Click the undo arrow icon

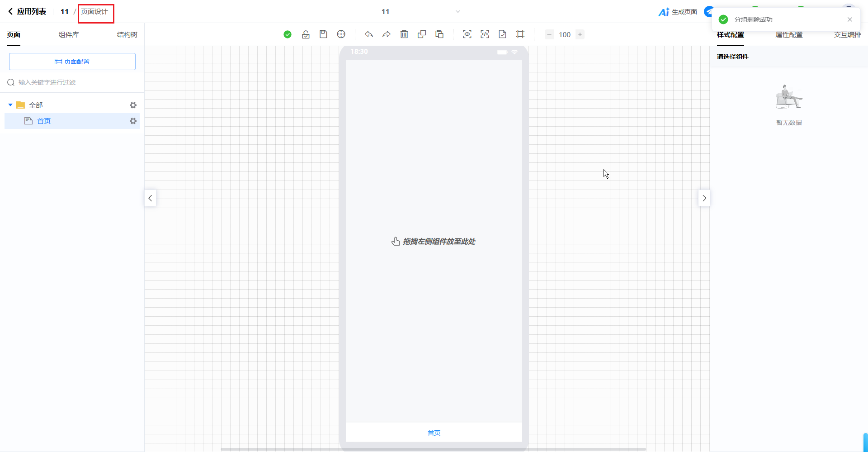point(369,34)
